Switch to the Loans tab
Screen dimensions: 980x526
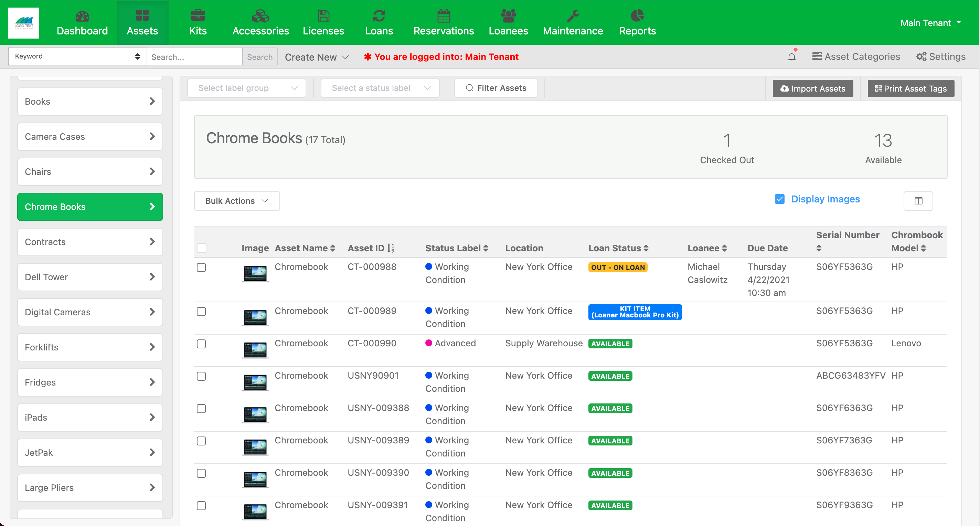click(x=379, y=23)
